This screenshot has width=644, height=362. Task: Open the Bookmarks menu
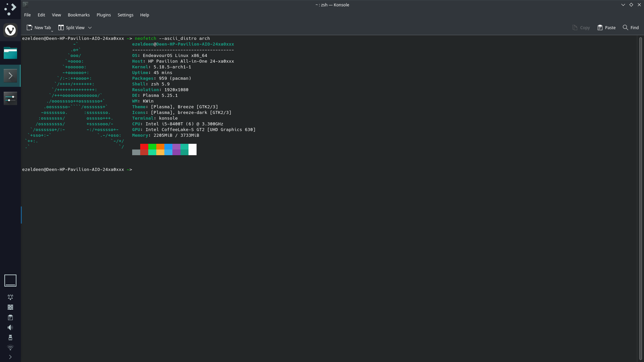[79, 15]
